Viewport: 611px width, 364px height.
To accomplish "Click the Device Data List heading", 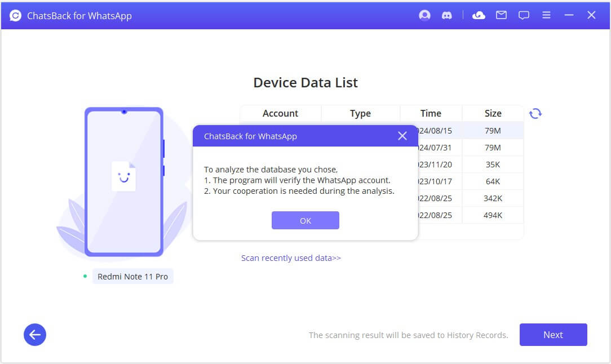I will pos(305,83).
